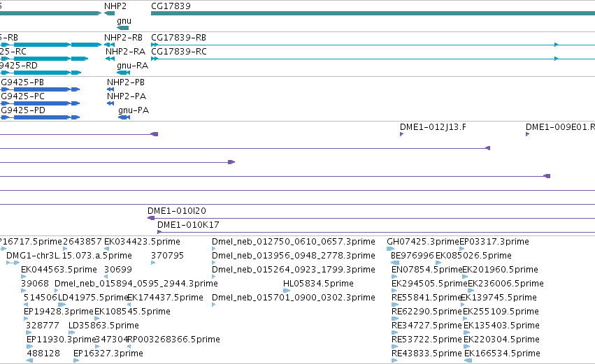Click Dmel_neb_015701_0900_0302.3prime label

point(294,298)
